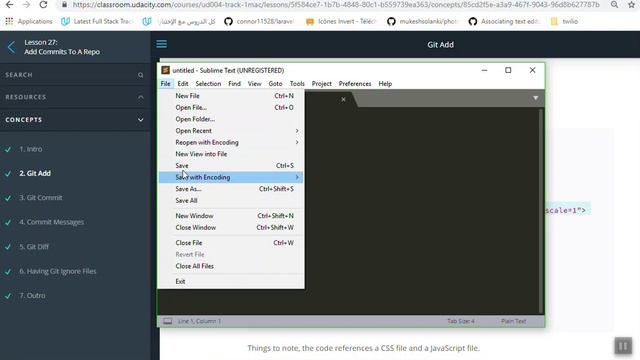This screenshot has height=360, width=640.
Task: Open concept 1. Intro
Action: 31,149
